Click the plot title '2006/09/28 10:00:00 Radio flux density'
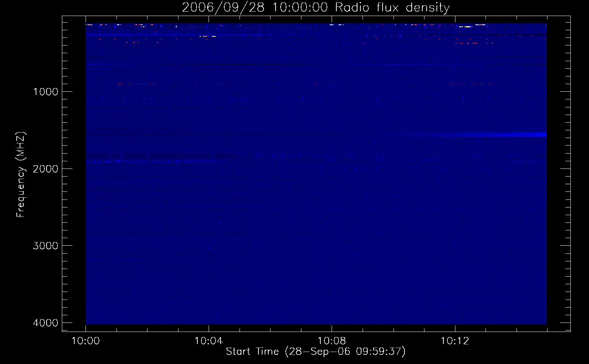589x364 pixels. [316, 7]
